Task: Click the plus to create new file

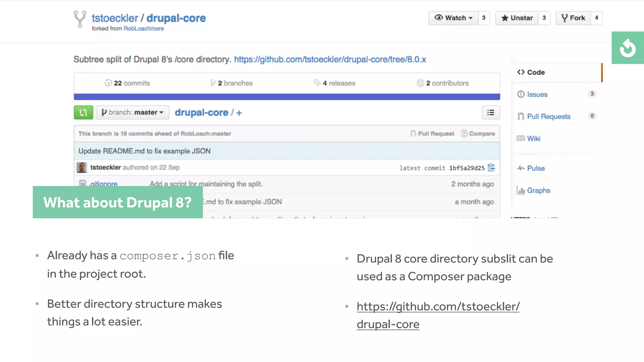Action: (239, 113)
